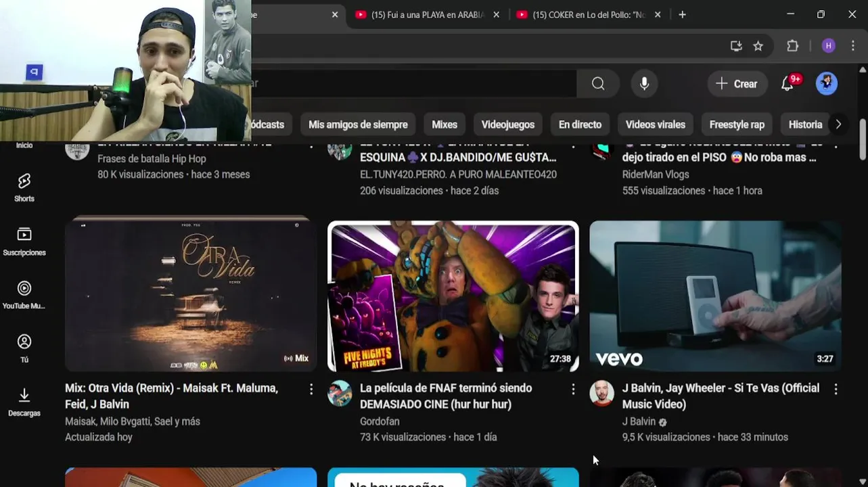Open J Balvin channel name link
The image size is (868, 487).
pyautogui.click(x=639, y=421)
